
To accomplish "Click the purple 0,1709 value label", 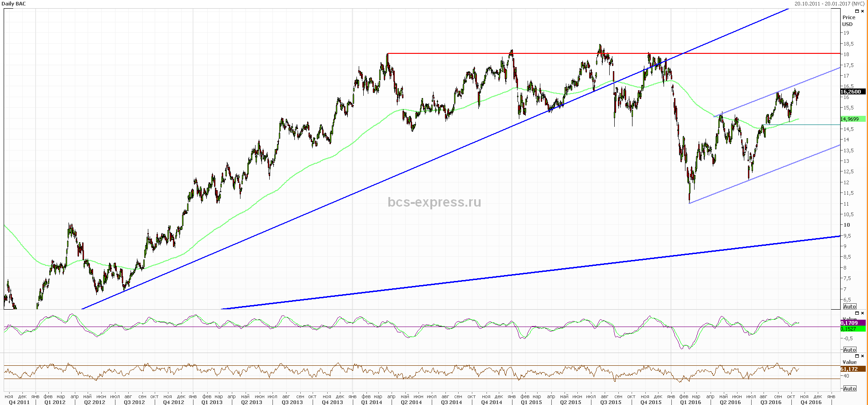I will (851, 323).
